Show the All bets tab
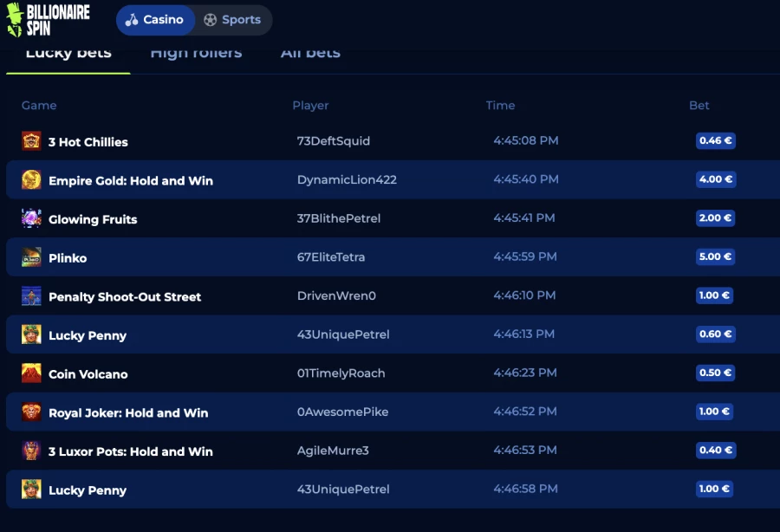 [310, 53]
